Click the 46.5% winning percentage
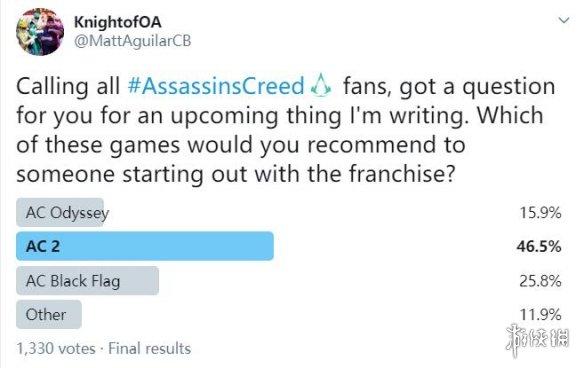This screenshot has width=584, height=368. (x=539, y=247)
